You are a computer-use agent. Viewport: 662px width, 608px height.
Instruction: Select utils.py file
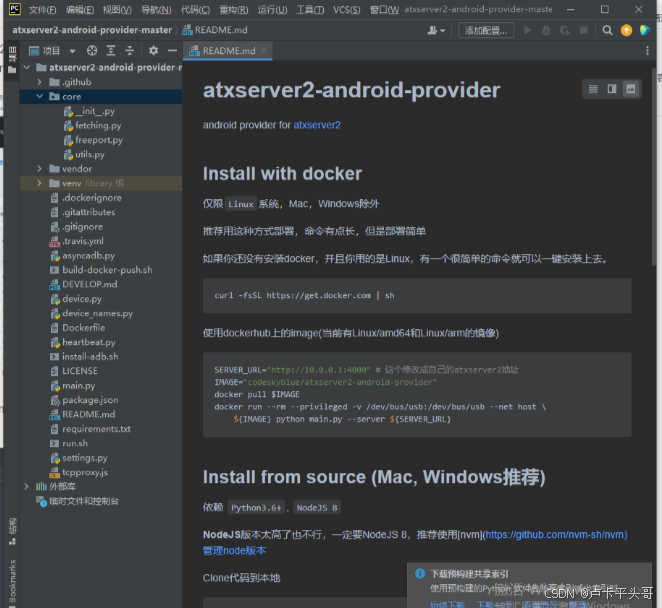tap(84, 155)
